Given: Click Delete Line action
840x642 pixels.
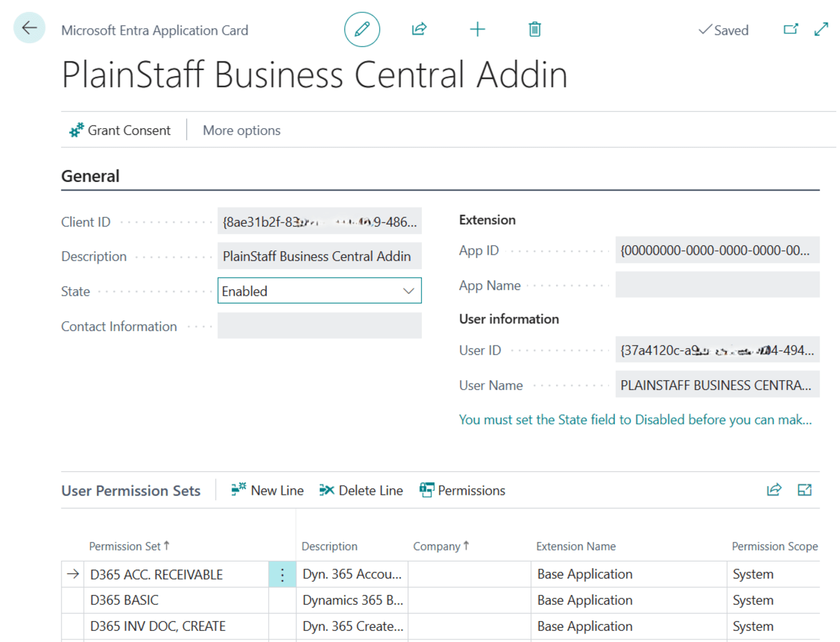Looking at the screenshot, I should (361, 490).
